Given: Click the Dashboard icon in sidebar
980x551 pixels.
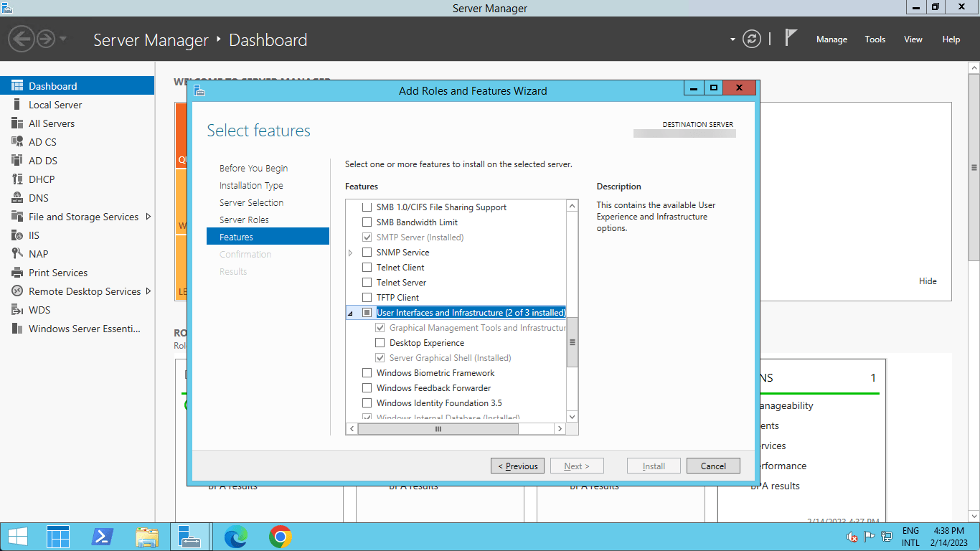Looking at the screenshot, I should click(x=17, y=85).
